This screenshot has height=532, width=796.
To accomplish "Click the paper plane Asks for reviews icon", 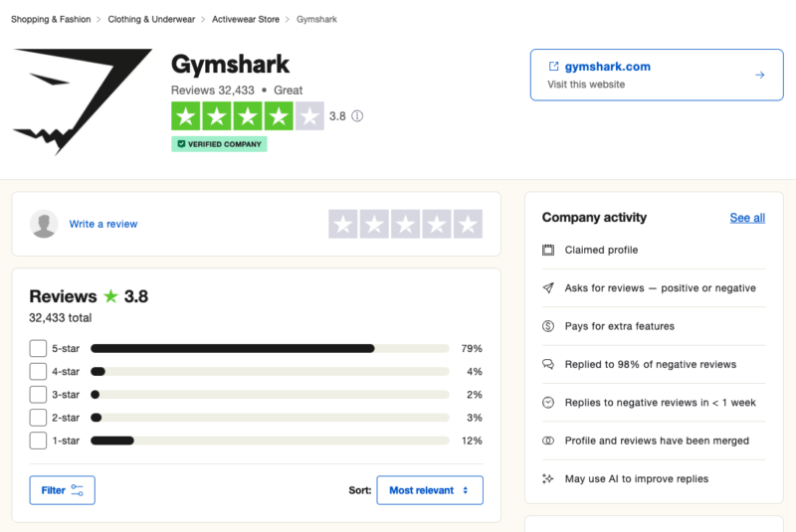I will coord(548,288).
